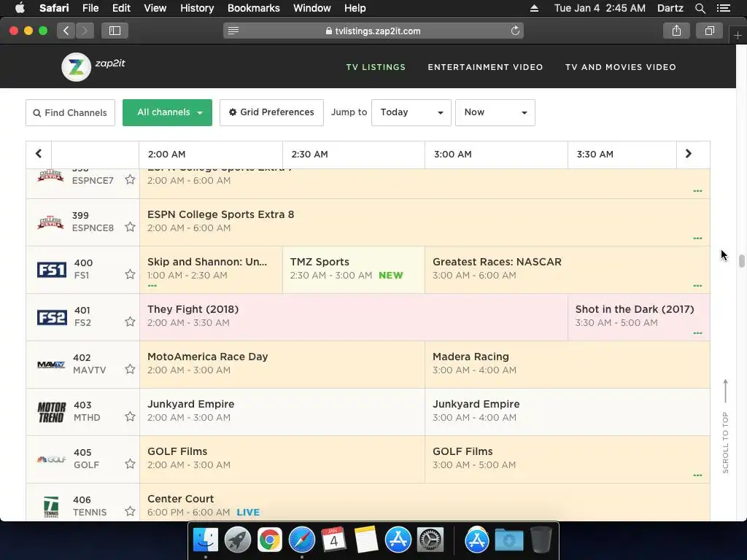Open the File menu
Screen dimensions: 747x560
90,8
